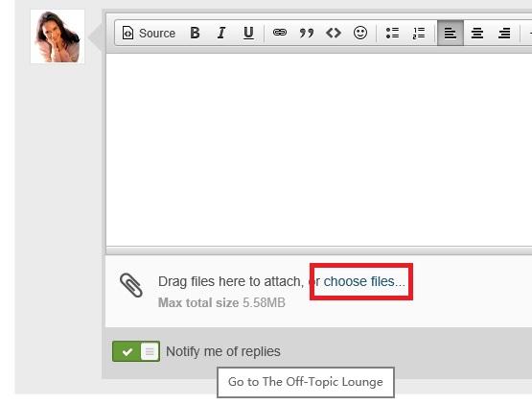
Task: Click the 'Notify me of replies' label
Action: (223, 351)
